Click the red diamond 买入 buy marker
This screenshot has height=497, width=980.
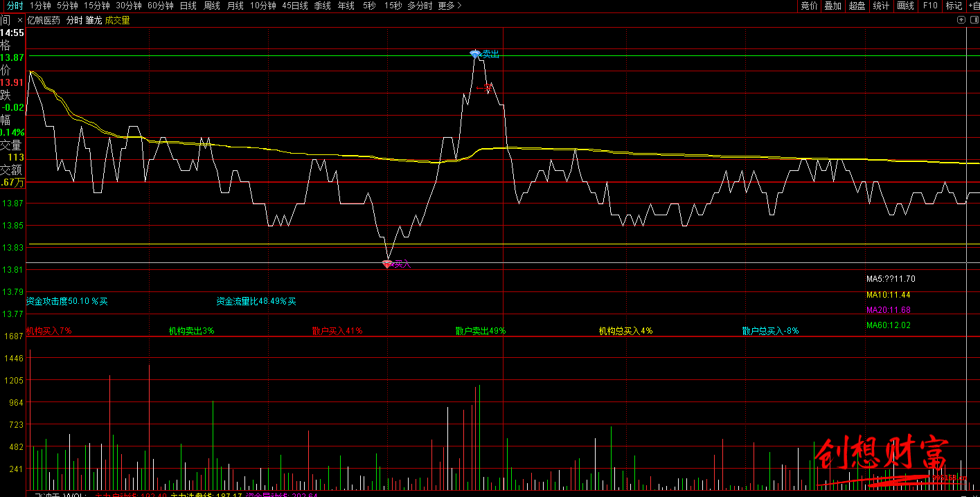coord(387,264)
